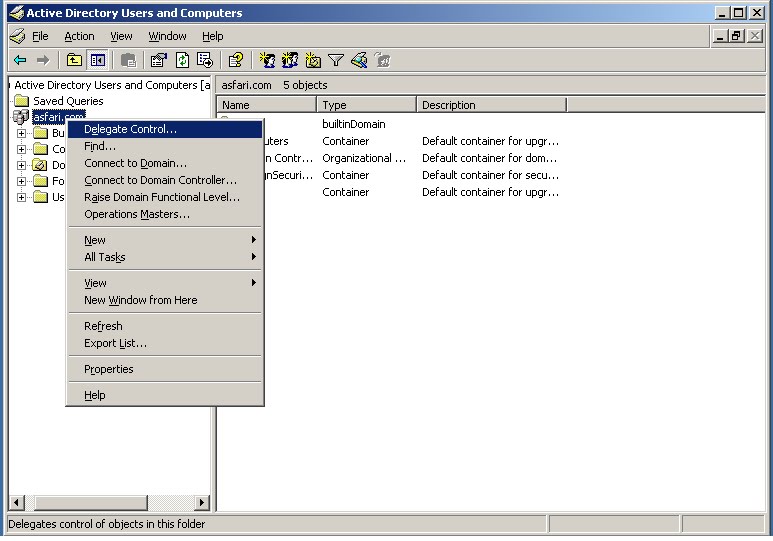Choose New Window from Here
The height and width of the screenshot is (541, 773).
pyautogui.click(x=165, y=300)
